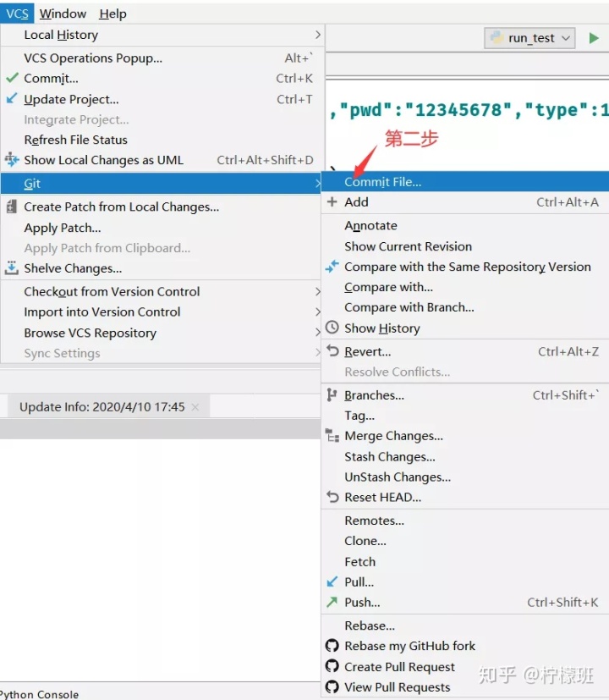Click the shelve icon beside Shelve Changes

coord(12,267)
